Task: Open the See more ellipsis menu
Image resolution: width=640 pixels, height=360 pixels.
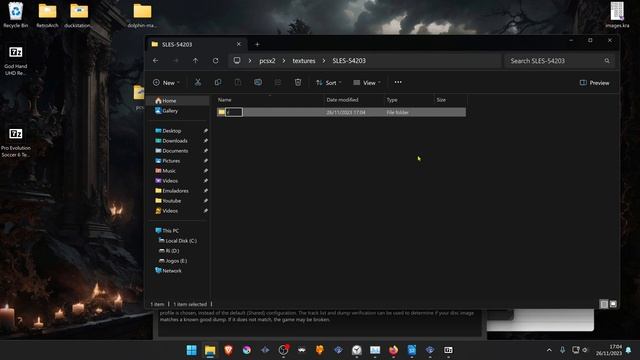Action: pyautogui.click(x=398, y=82)
